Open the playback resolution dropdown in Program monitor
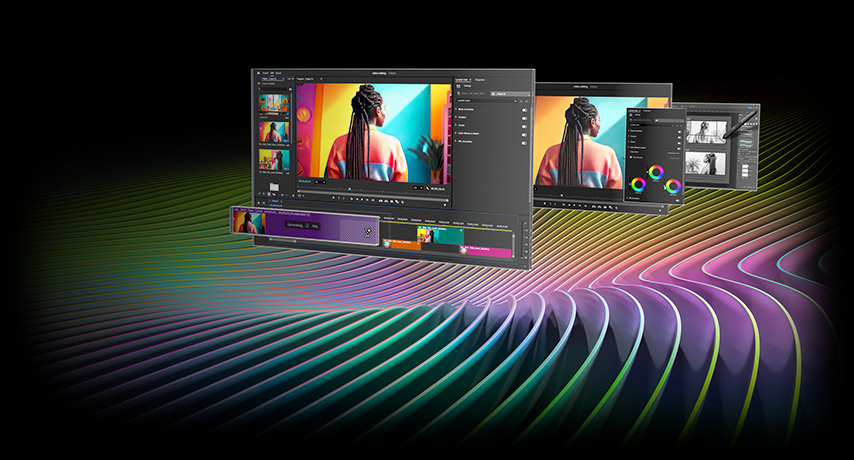 [418, 188]
